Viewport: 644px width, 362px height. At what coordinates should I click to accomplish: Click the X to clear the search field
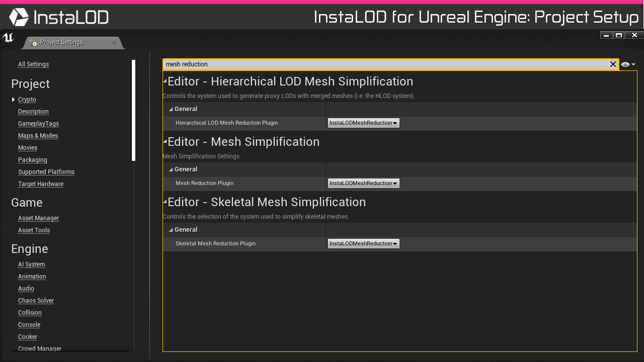coord(613,64)
